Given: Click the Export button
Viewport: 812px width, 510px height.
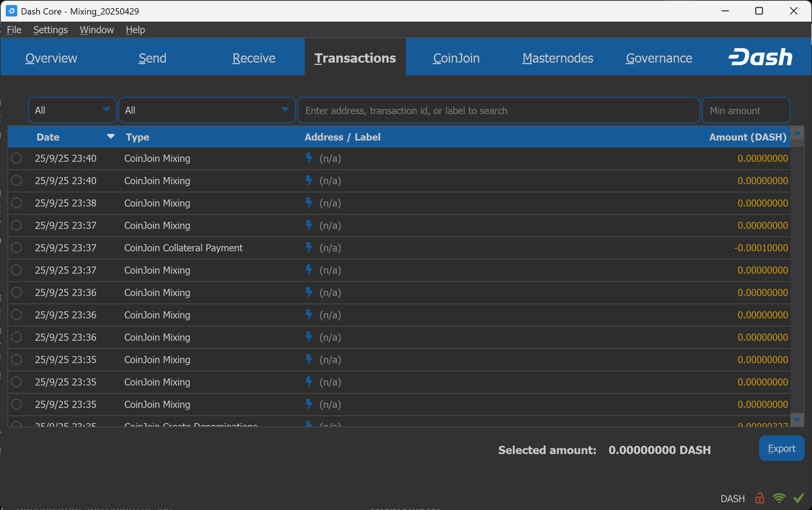Looking at the screenshot, I should click(782, 448).
